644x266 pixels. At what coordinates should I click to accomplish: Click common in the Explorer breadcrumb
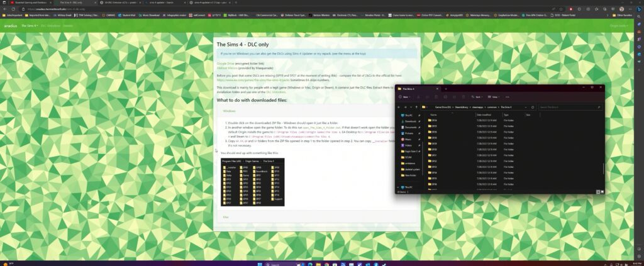coord(491,107)
